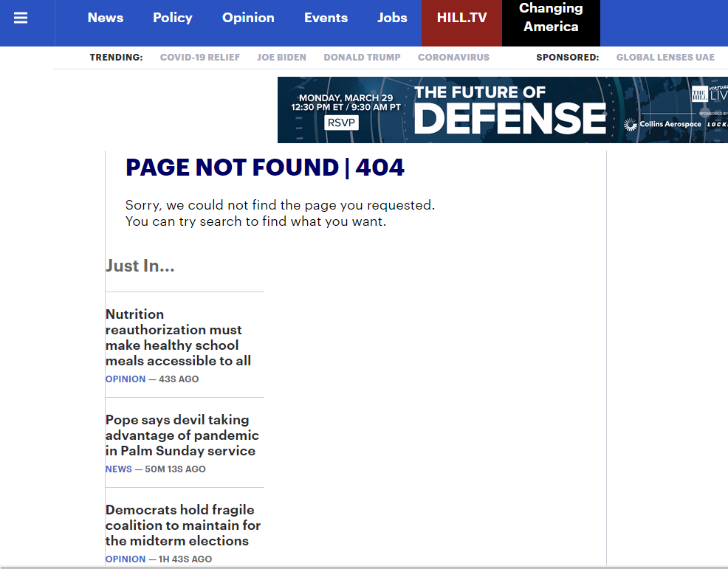Read the Nutrition reauthorization school meals article
Screen dimensions: 728x569
point(178,337)
